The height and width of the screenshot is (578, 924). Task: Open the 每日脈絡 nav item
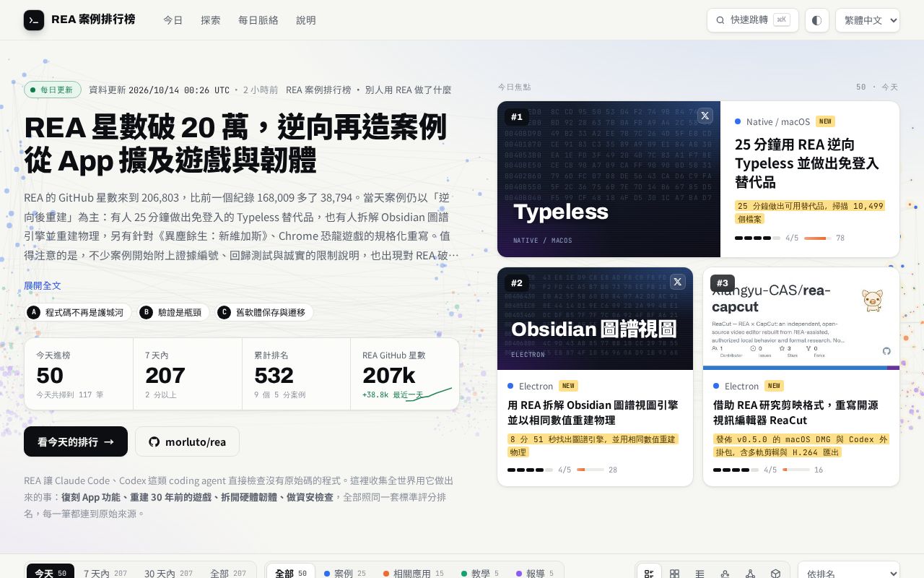coord(258,20)
